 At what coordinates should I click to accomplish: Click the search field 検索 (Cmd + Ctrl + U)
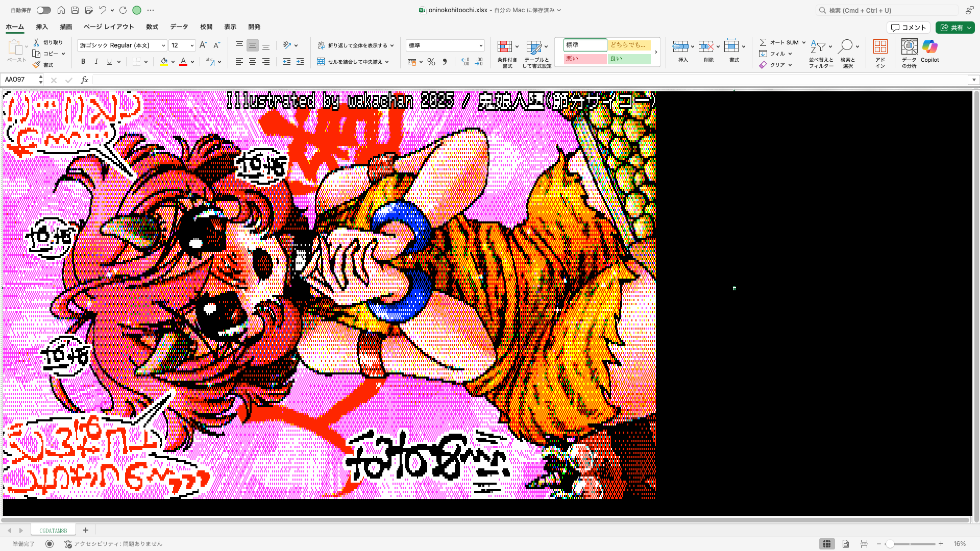pos(887,10)
